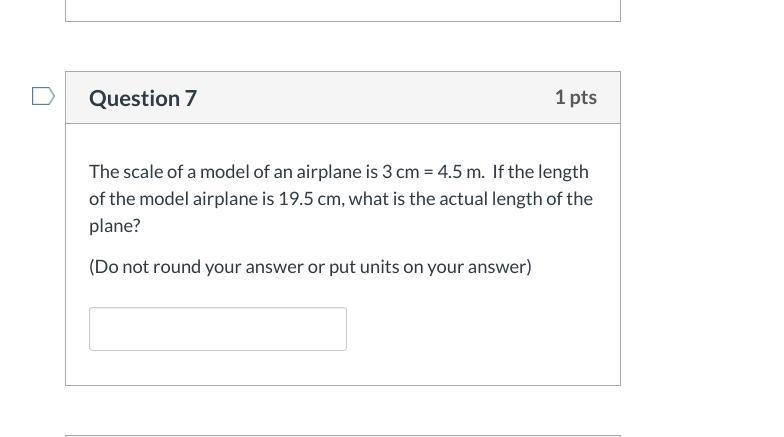784x437 pixels.
Task: Click "actual length of the" phrase
Action: coord(518,199)
